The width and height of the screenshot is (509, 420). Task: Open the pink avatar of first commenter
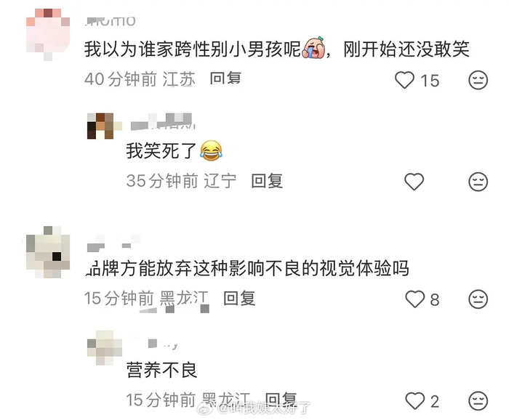point(48,34)
